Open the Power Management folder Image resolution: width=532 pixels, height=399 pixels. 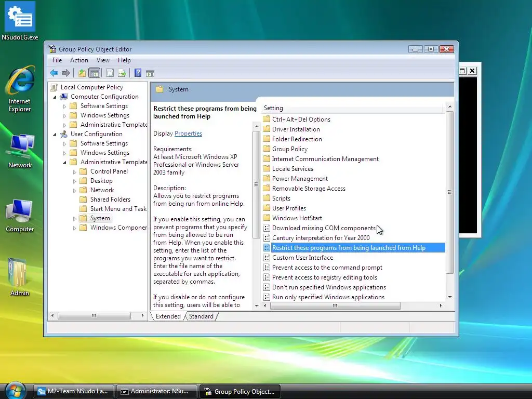click(300, 179)
